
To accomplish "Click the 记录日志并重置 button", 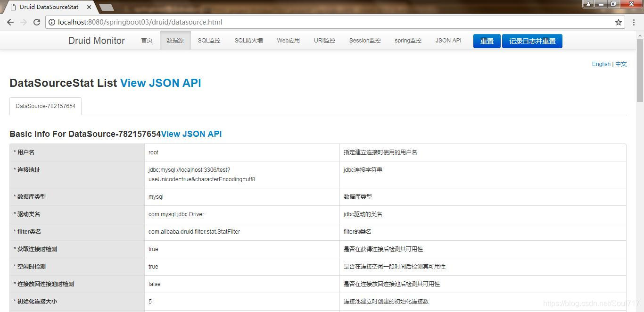I will tap(532, 41).
